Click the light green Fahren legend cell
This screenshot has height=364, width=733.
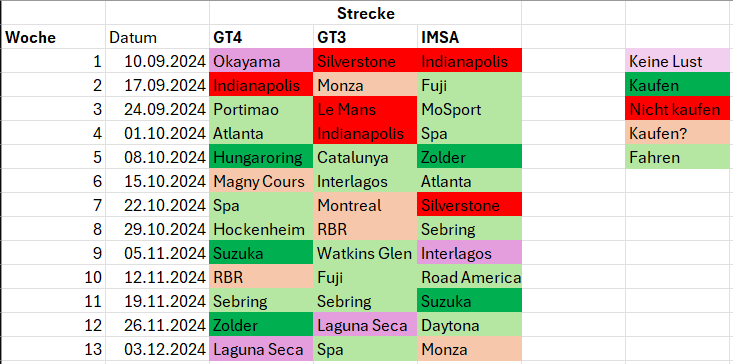[679, 157]
